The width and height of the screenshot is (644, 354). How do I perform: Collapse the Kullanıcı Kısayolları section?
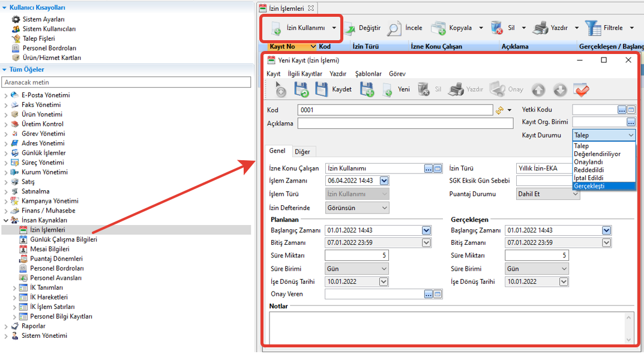coord(5,8)
